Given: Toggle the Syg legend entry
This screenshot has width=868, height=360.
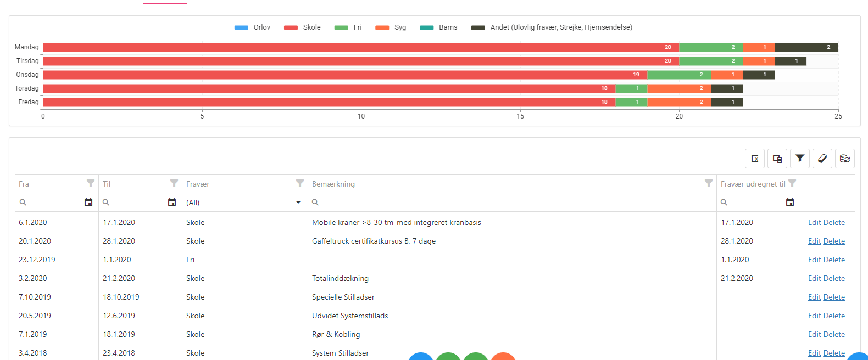Looking at the screenshot, I should coord(391,27).
